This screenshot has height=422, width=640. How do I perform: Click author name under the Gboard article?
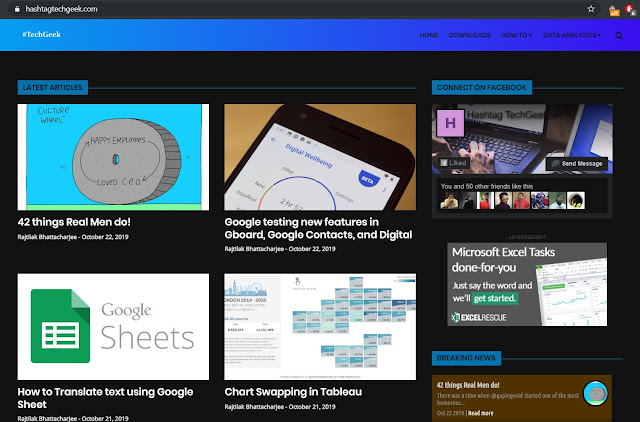[x=254, y=249]
